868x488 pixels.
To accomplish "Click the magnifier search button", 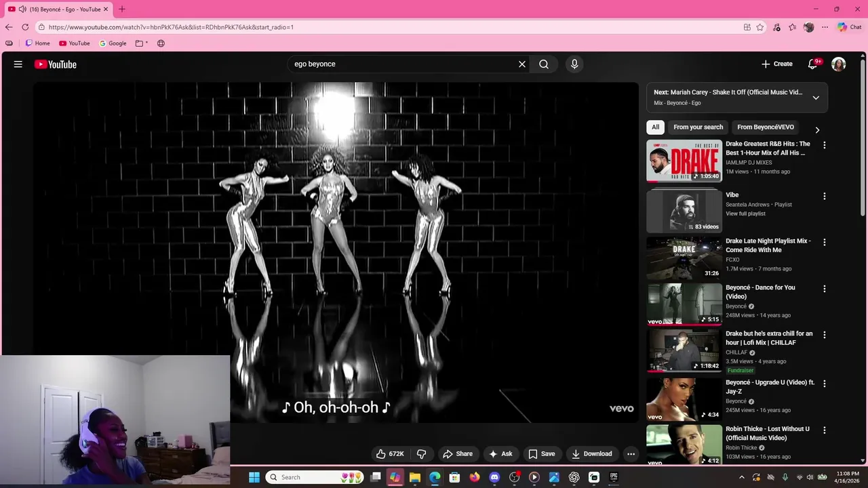I will (x=544, y=64).
